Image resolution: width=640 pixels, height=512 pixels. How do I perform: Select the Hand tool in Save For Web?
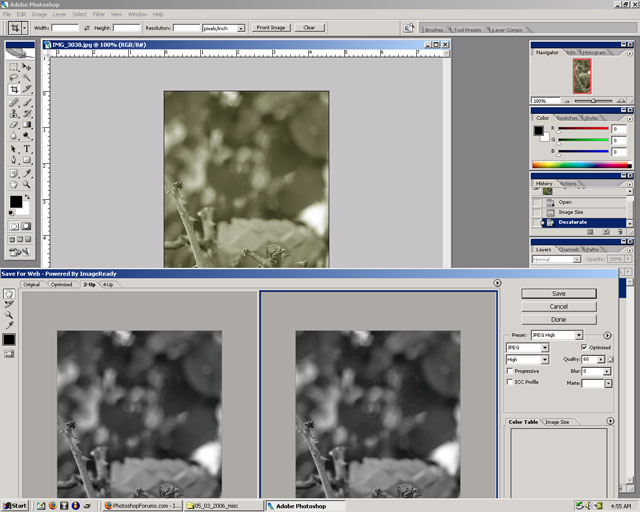click(x=8, y=293)
